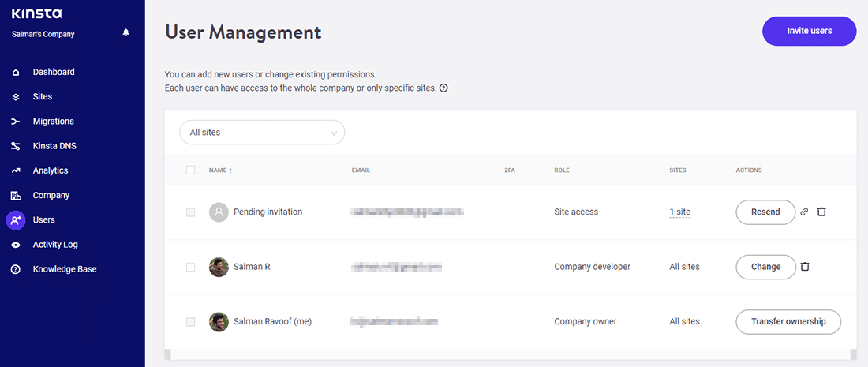
Task: Click the Activity Log eye icon
Action: click(16, 245)
